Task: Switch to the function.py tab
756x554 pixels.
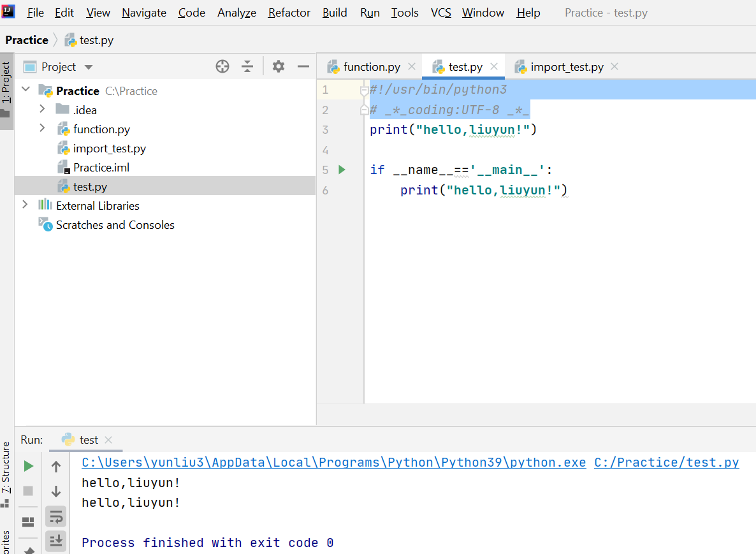Action: pos(370,66)
